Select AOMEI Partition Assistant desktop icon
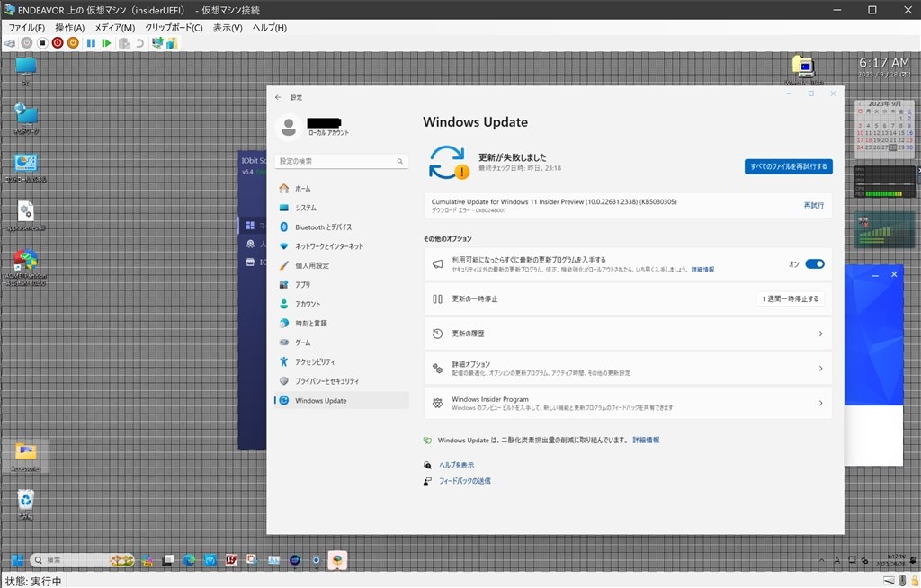Viewport: 921px width, 588px height. click(26, 267)
